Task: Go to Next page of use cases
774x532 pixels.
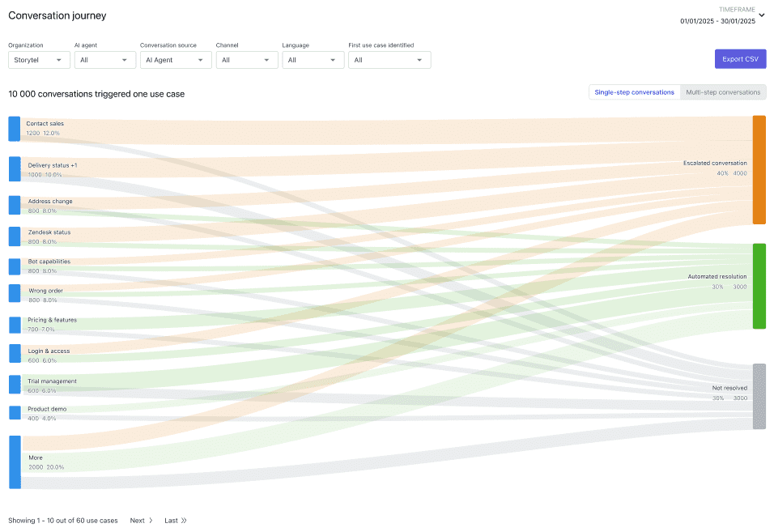Action: click(x=141, y=521)
